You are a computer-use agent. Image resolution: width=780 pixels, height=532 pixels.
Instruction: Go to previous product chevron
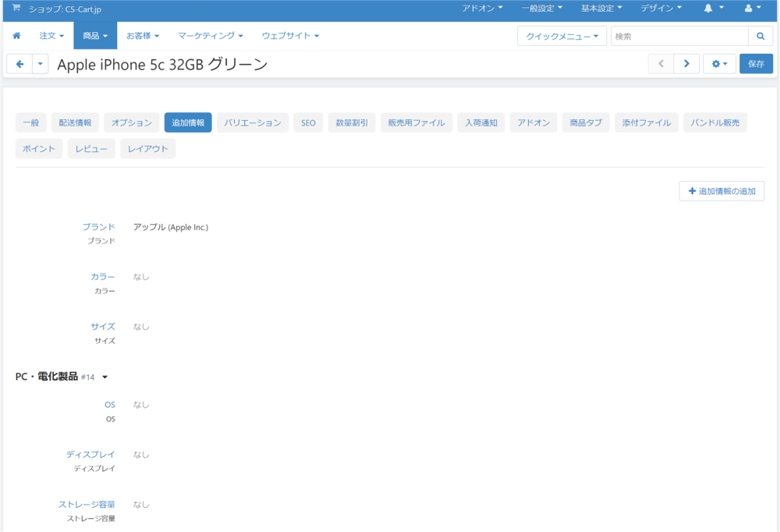(x=661, y=64)
